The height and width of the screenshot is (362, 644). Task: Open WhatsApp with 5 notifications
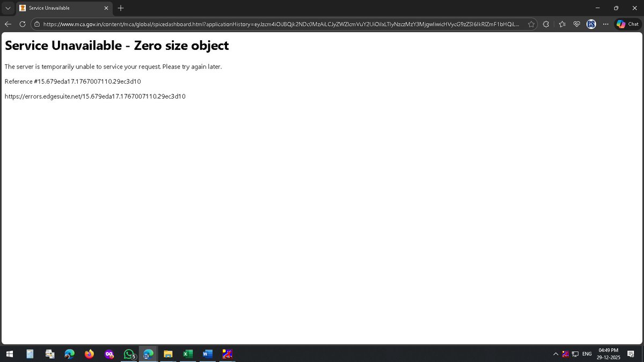(129, 354)
